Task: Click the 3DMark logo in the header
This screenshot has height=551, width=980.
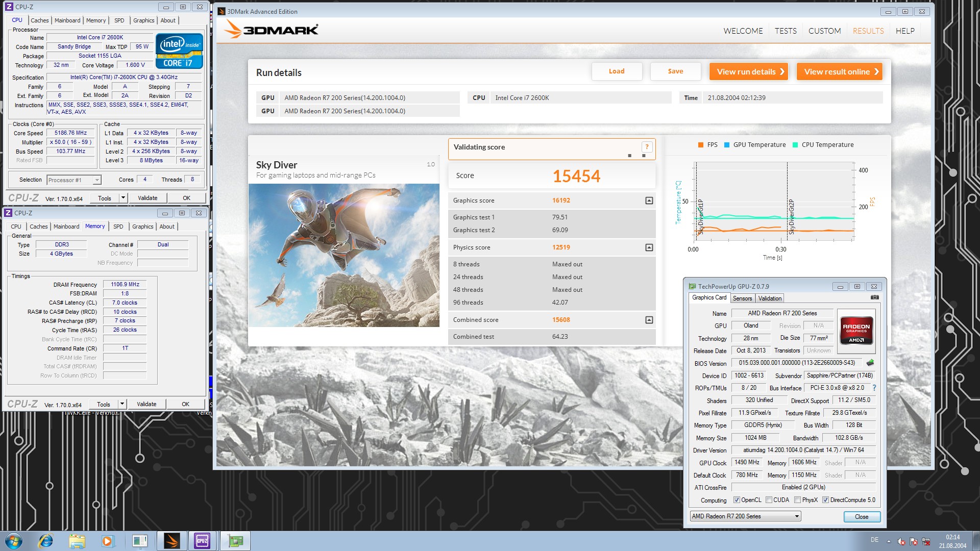Action: pyautogui.click(x=271, y=30)
